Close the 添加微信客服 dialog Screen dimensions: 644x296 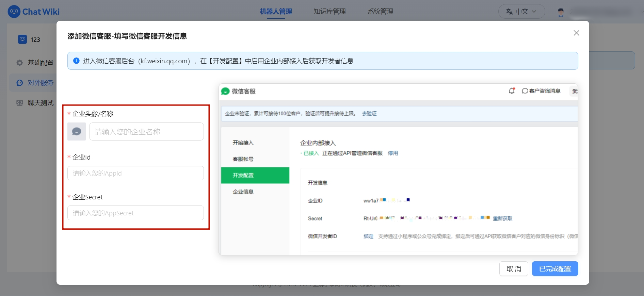pos(576,33)
